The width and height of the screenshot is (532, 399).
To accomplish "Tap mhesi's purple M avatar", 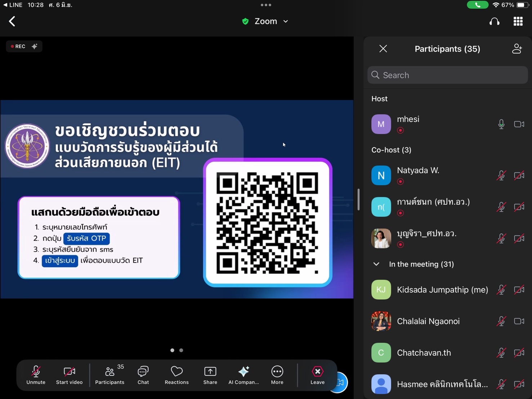I will (x=381, y=124).
